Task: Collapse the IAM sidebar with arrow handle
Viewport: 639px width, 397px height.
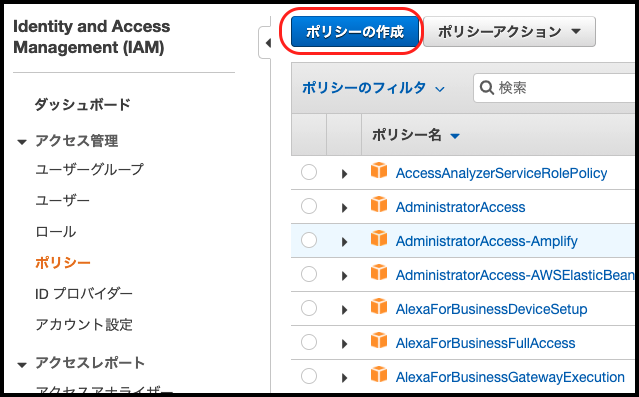Action: 265,42
